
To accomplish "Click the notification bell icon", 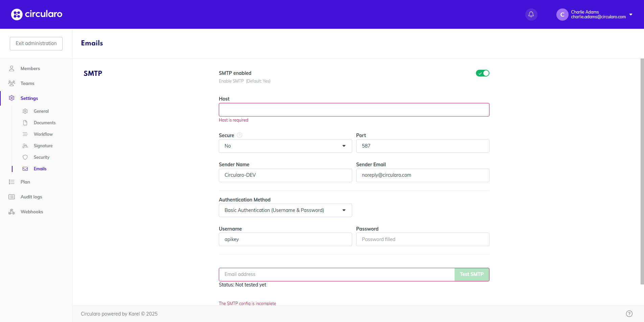I will point(531,15).
